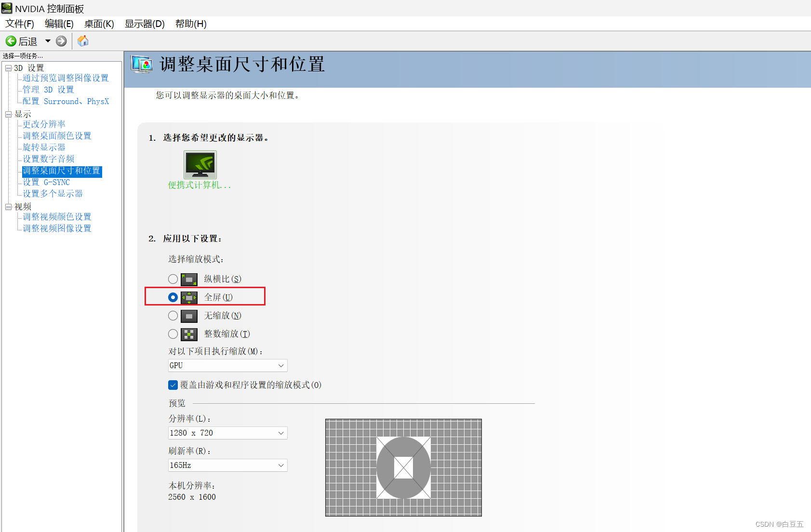Image resolution: width=811 pixels, height=532 pixels.
Task: Collapse the 3D 设置 tree node
Action: pyautogui.click(x=8, y=68)
